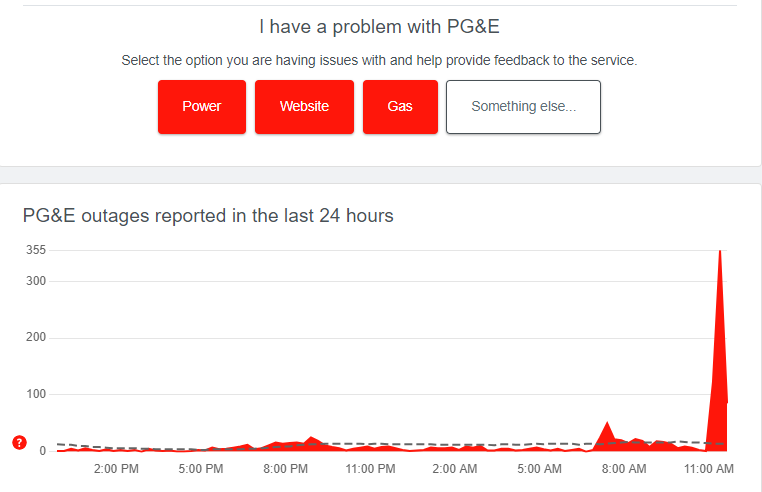
Task: Click the 0 y-axis value
Action: pyautogui.click(x=43, y=451)
